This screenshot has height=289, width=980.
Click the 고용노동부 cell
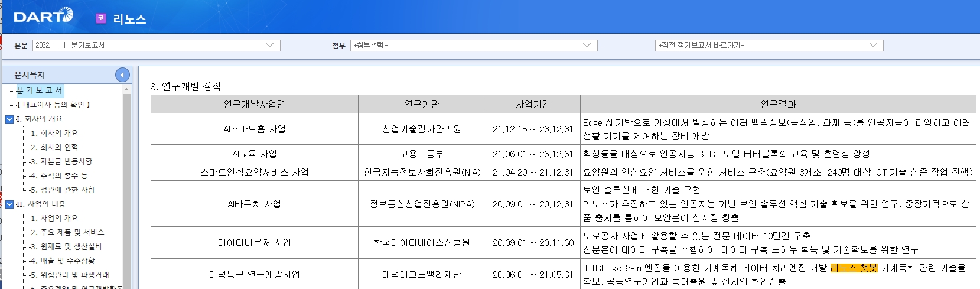tap(422, 154)
